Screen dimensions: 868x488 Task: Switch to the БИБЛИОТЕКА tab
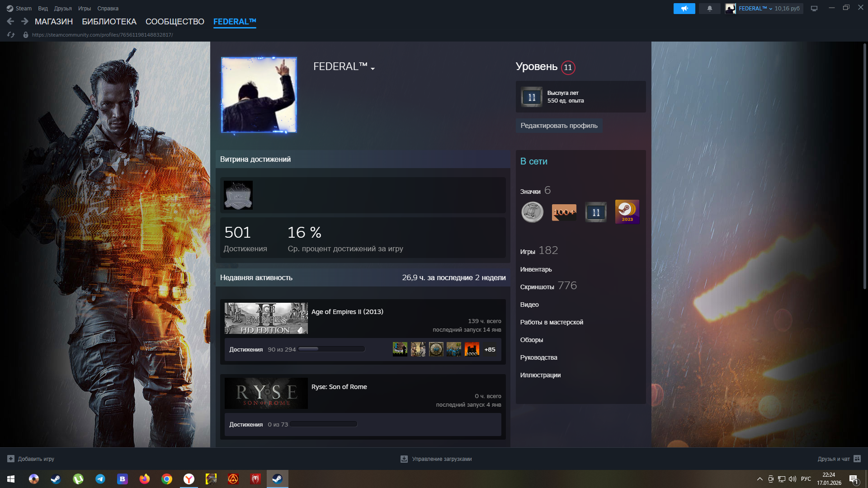[x=109, y=22]
